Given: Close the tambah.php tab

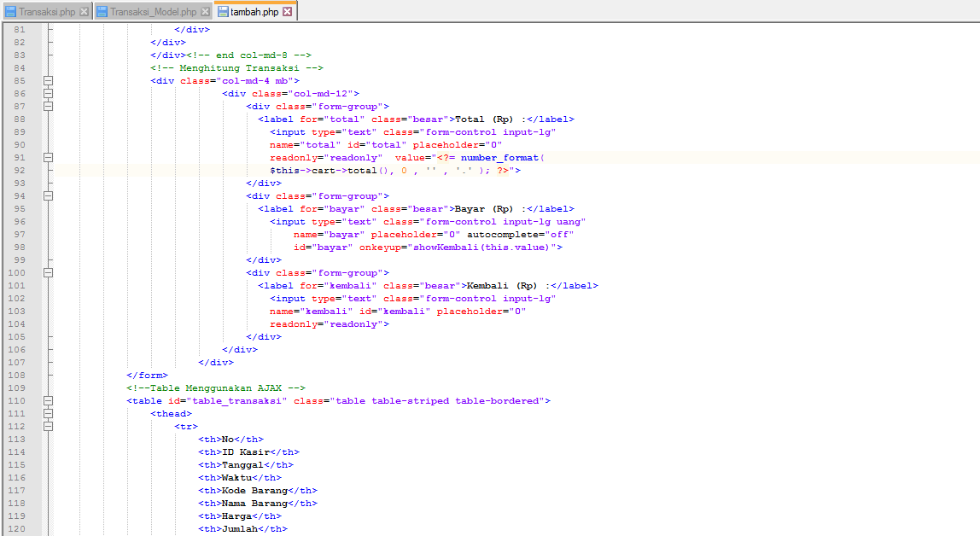Looking at the screenshot, I should tap(287, 12).
